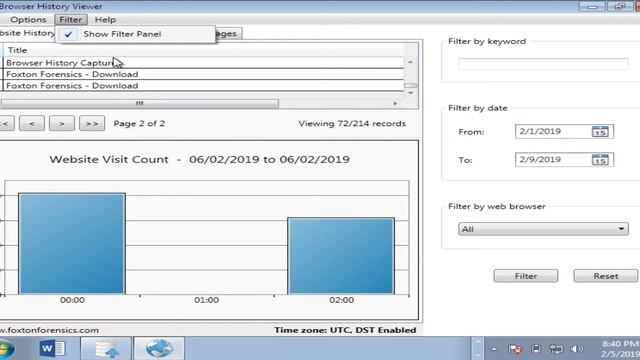Click the Viewing 72/214 records text

352,124
